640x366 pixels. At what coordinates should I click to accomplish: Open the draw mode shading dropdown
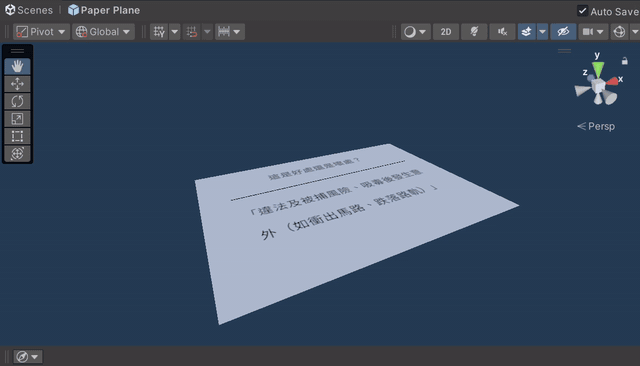[415, 32]
